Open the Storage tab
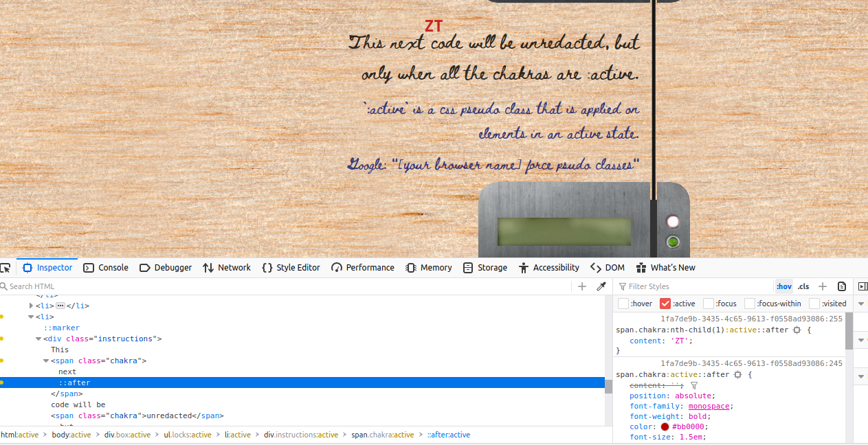The width and height of the screenshot is (868, 445). pyautogui.click(x=485, y=268)
